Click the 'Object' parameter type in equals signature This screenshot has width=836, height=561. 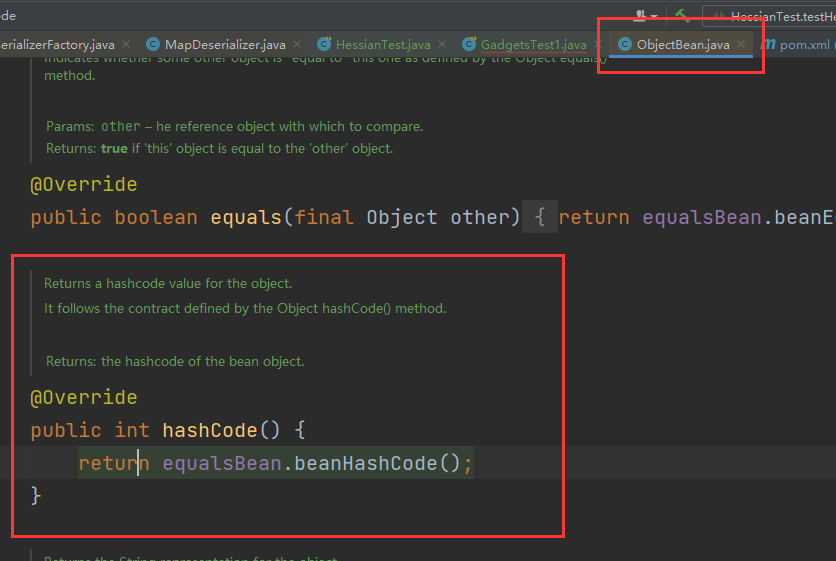401,218
